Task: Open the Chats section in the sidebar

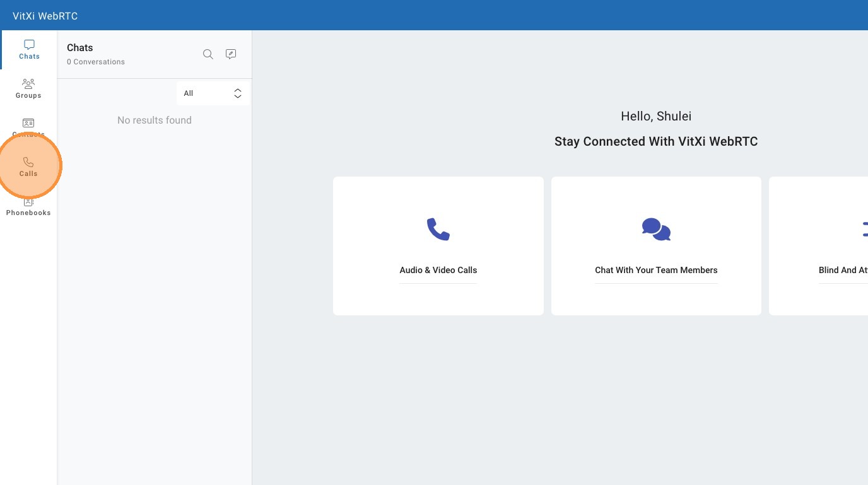Action: 29,50
